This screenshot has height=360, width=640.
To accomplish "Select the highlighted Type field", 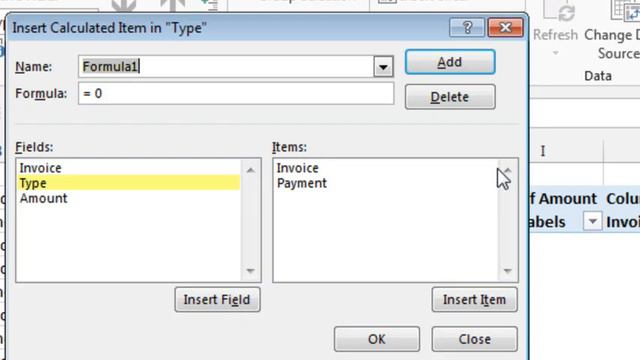I will (129, 183).
